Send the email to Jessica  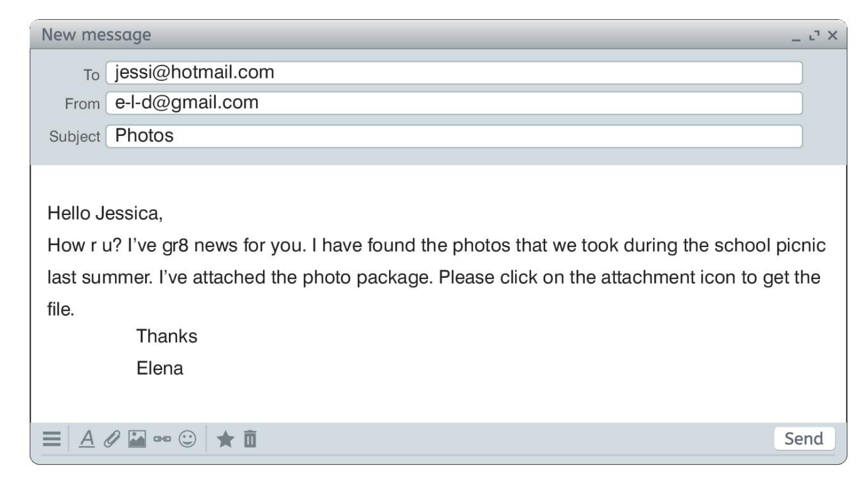804,439
